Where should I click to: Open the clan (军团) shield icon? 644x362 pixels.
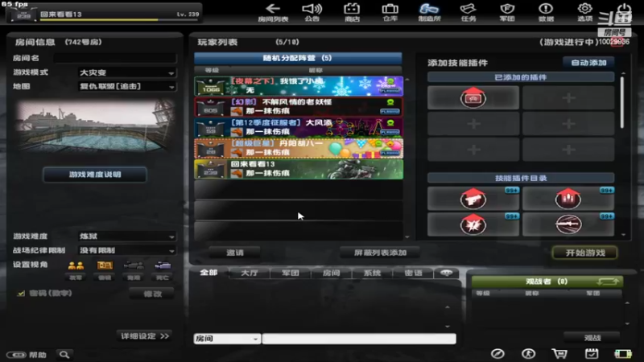click(507, 12)
